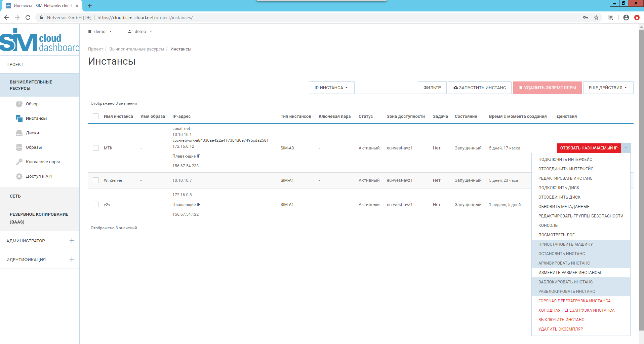Viewport: 644px width, 344px height.
Task: Expand the АДМИНИСТРАТОР sidebar section
Action: click(x=72, y=241)
